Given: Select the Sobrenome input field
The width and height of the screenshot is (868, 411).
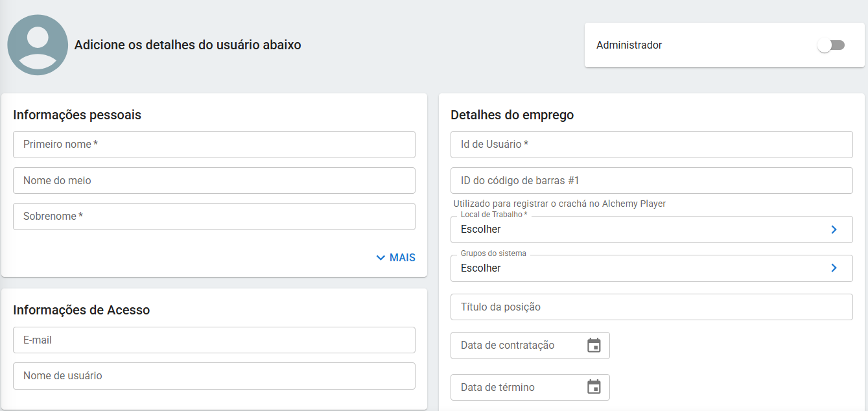Looking at the screenshot, I should (214, 217).
